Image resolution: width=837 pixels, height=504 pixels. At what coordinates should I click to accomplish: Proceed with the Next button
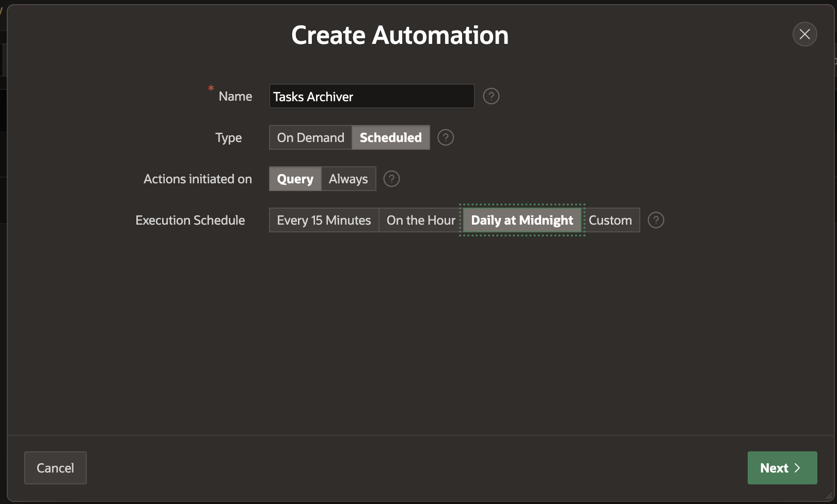tap(782, 468)
